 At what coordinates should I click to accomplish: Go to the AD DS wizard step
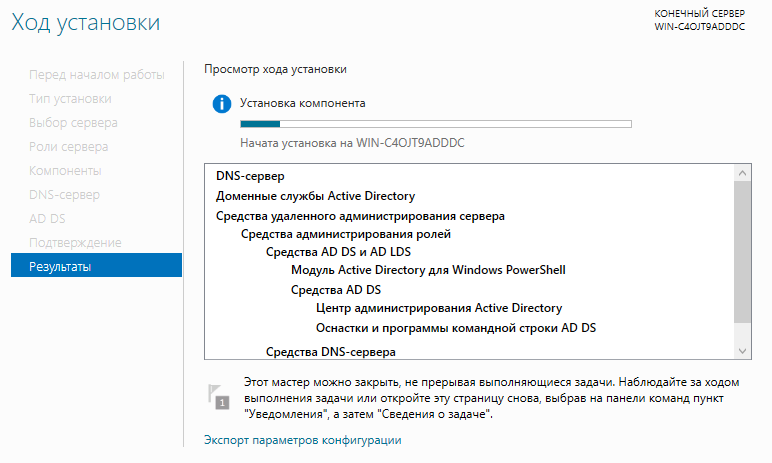pos(47,218)
